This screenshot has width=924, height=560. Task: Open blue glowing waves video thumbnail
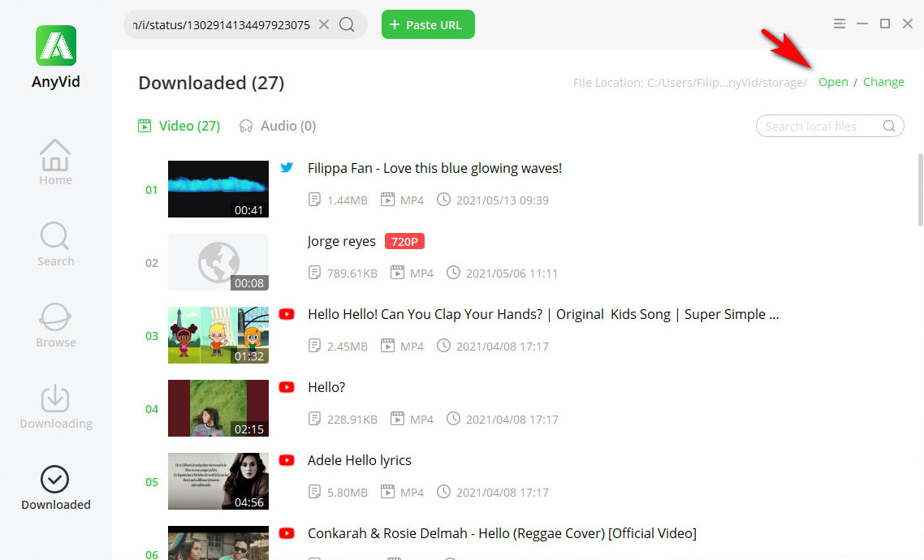pyautogui.click(x=218, y=189)
